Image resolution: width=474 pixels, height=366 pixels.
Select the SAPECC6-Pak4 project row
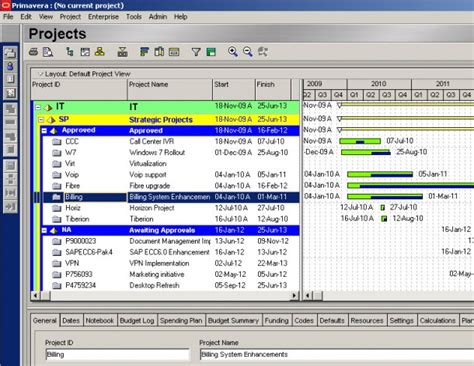pyautogui.click(x=170, y=252)
